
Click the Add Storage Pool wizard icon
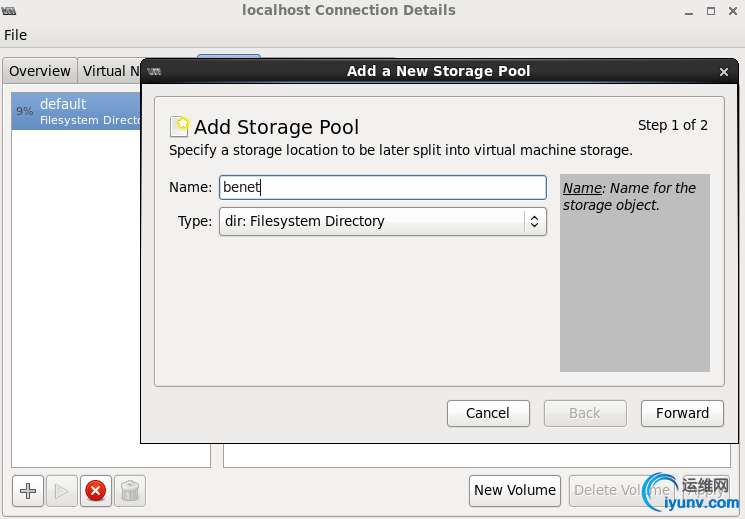pos(180,126)
